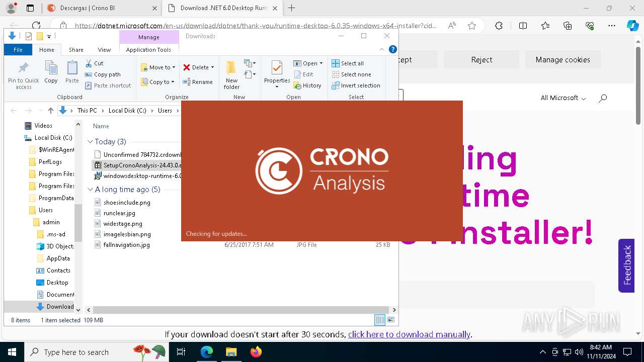This screenshot has width=644, height=362.
Task: Click the Copy icon in ribbon
Action: [51, 72]
